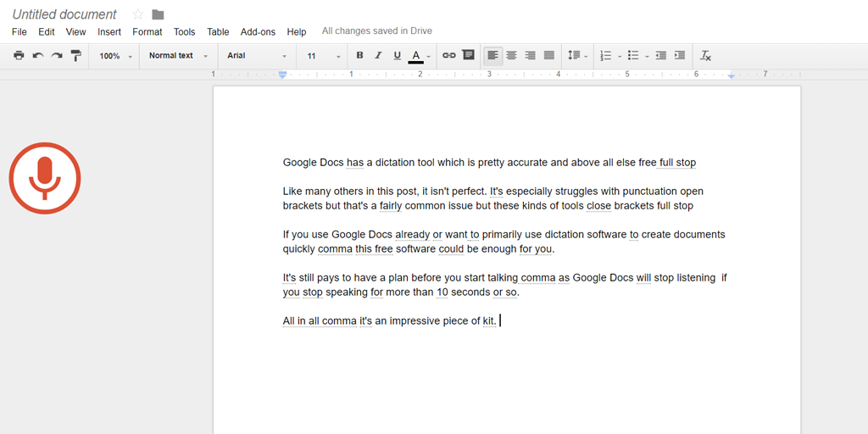Open the text color picker
This screenshot has width=868, height=434.
(415, 56)
